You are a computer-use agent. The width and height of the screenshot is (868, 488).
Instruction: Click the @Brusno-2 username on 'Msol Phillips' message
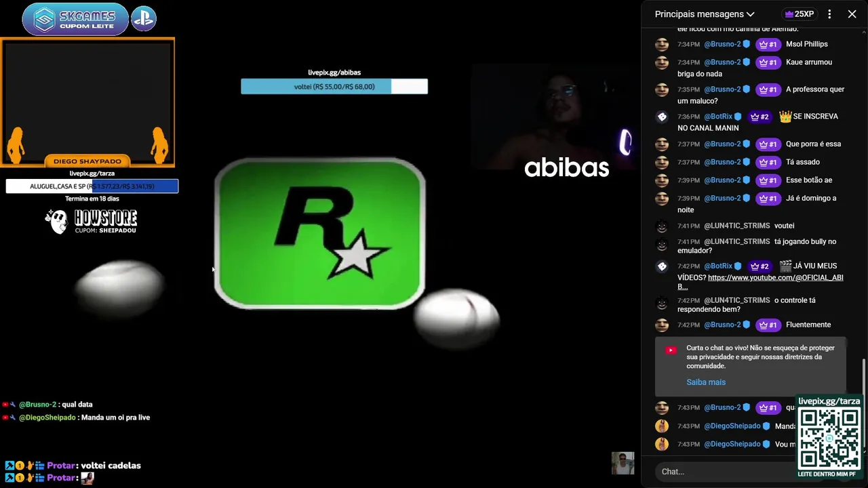pyautogui.click(x=722, y=45)
